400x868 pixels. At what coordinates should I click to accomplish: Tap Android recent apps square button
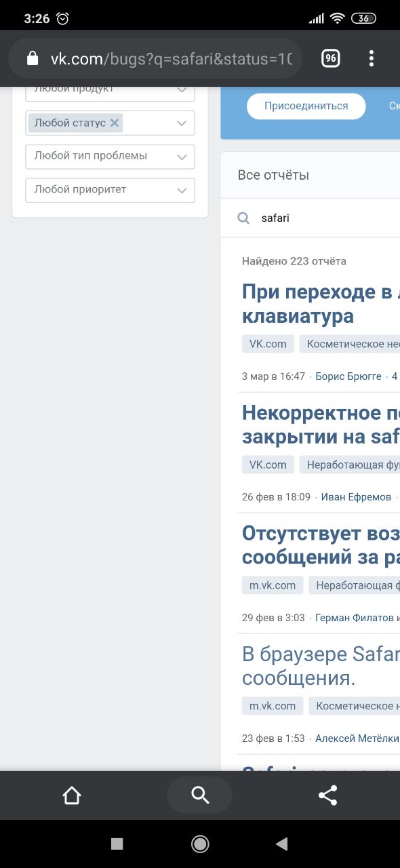(117, 843)
